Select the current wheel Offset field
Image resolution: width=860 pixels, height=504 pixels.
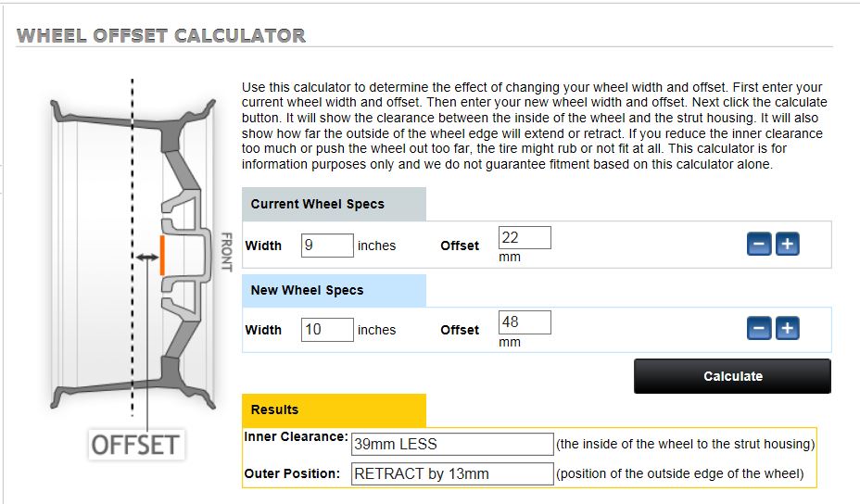(525, 237)
